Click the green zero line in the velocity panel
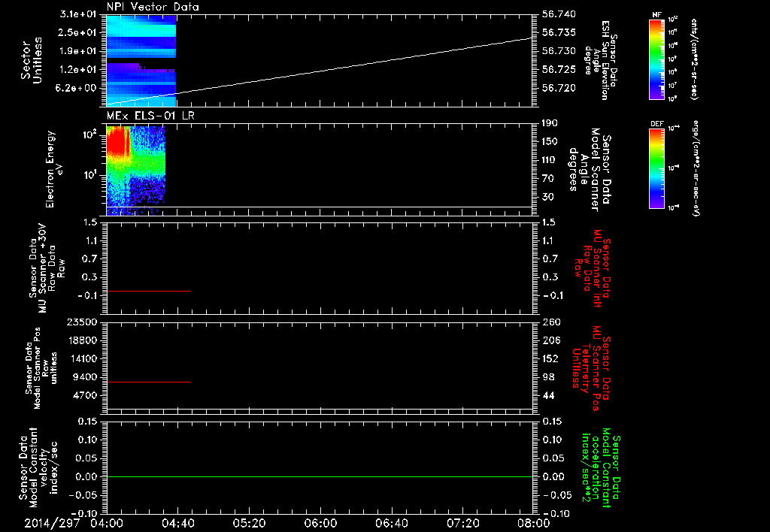The height and width of the screenshot is (532, 770). [319, 476]
